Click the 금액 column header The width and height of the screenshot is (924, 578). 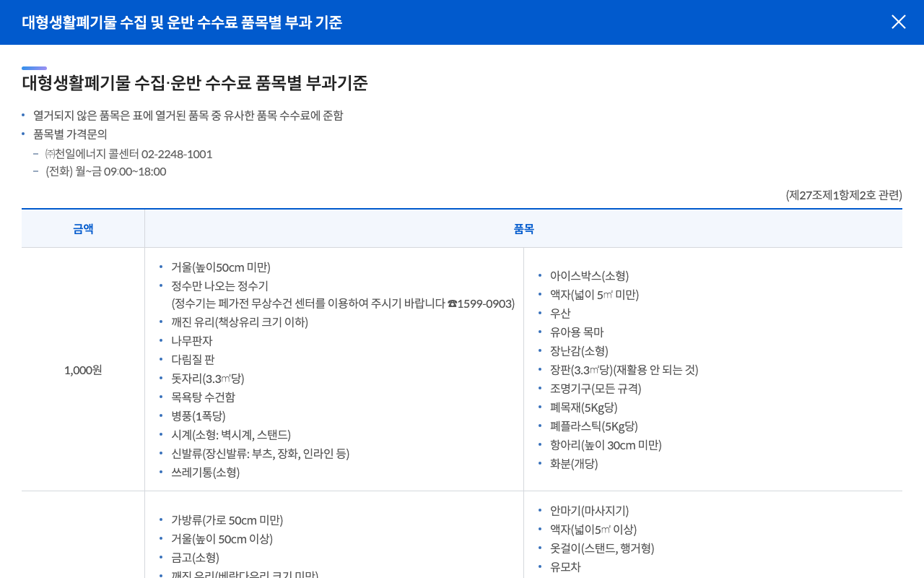(83, 229)
